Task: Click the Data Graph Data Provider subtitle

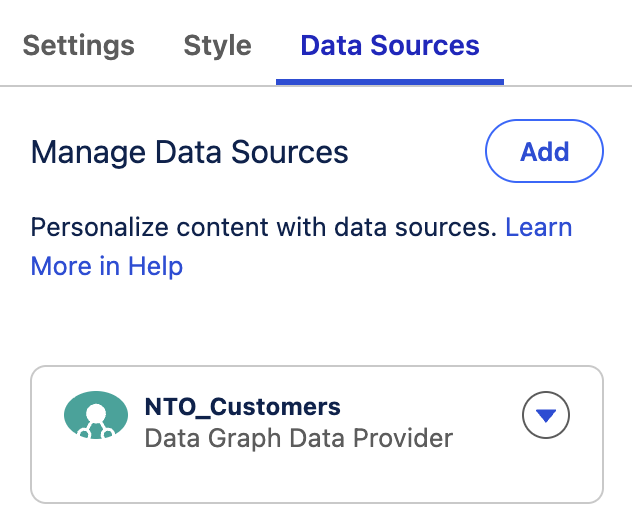Action: coord(298,438)
